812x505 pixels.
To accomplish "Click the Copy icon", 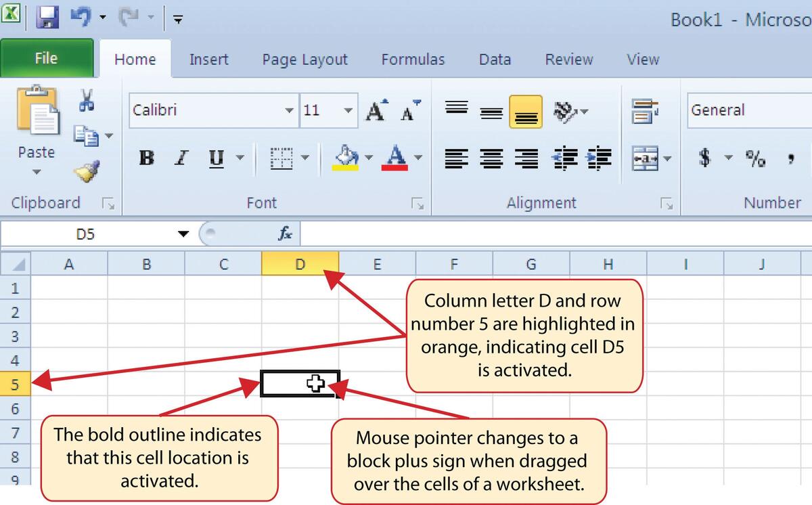I will pos(85,137).
